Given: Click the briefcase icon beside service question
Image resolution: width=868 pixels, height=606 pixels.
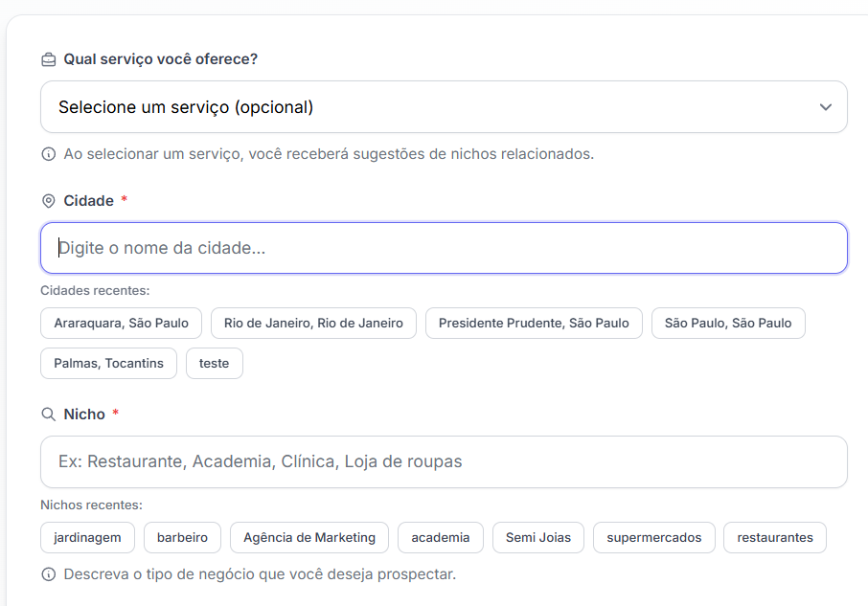Looking at the screenshot, I should click(49, 59).
